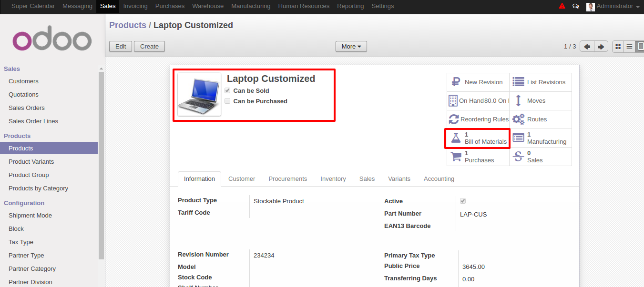Viewport: 644px width, 287px height.
Task: Click the Administrator avatar picture
Action: pyautogui.click(x=591, y=7)
